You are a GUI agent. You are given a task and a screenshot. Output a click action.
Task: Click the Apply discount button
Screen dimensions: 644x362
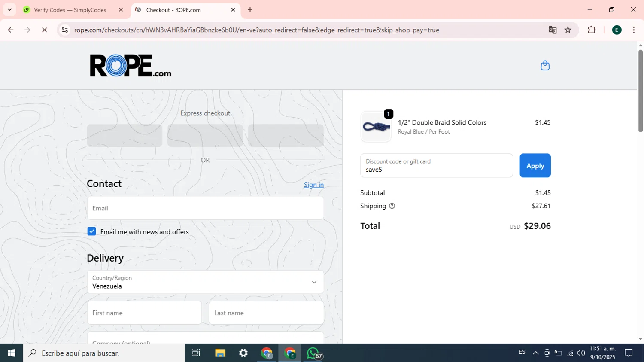click(535, 165)
